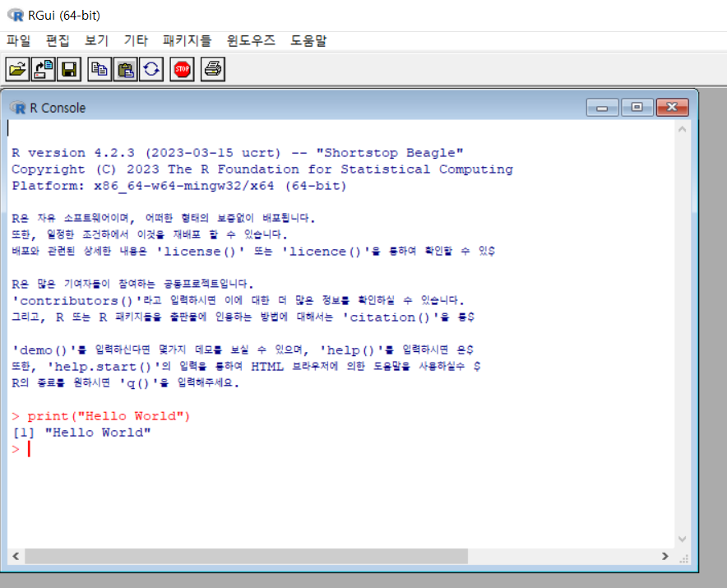Click the resize grip of R Console
The height and width of the screenshot is (588, 727).
(683, 558)
